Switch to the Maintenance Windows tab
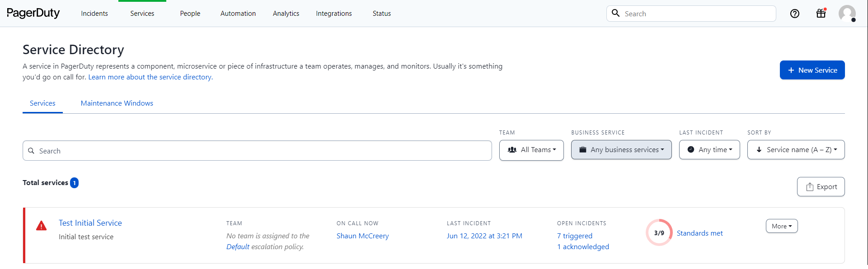The image size is (868, 269). 117,103
